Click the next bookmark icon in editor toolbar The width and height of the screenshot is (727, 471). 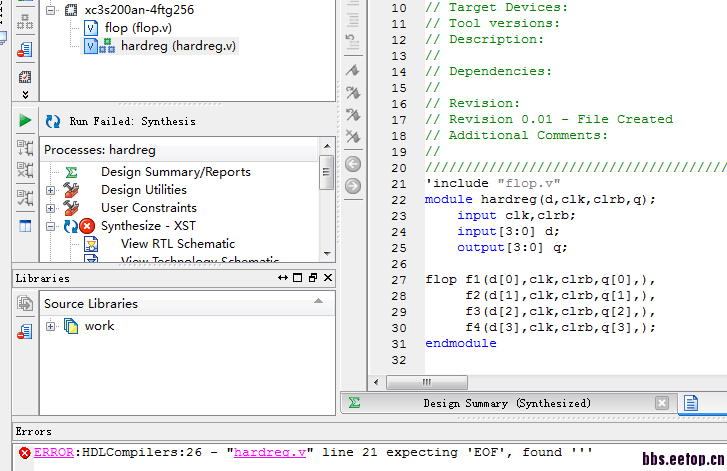353,92
